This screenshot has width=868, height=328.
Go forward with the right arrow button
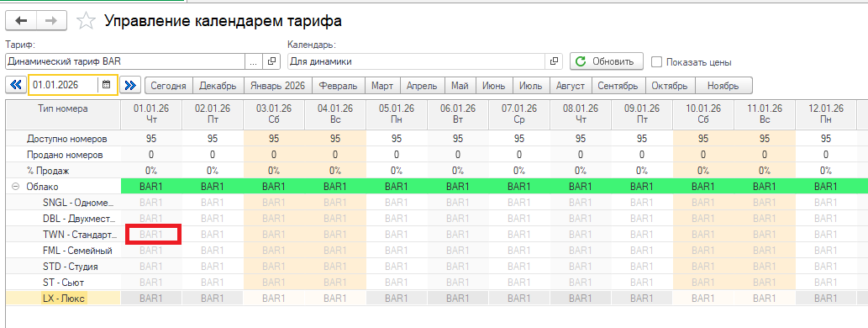click(51, 20)
